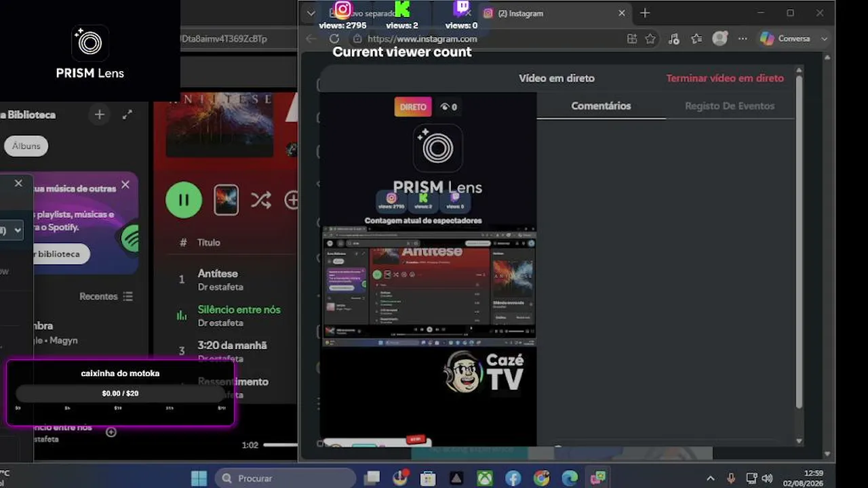Click the caixinha do motoka donation goal bar
This screenshot has height=488, width=868.
point(120,393)
